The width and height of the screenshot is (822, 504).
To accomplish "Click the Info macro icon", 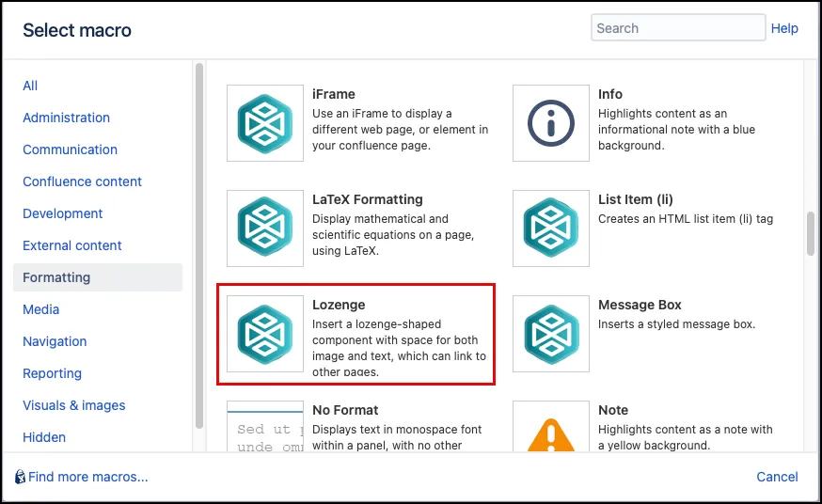I will (550, 123).
